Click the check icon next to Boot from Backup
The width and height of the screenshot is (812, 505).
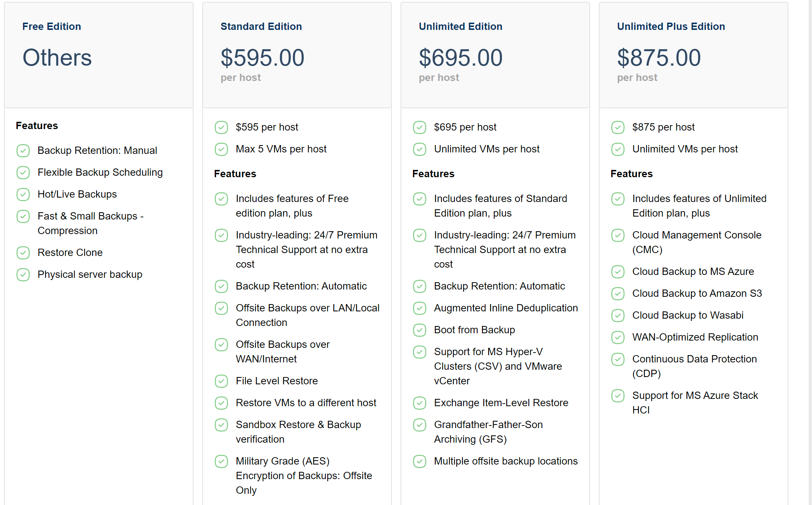419,330
